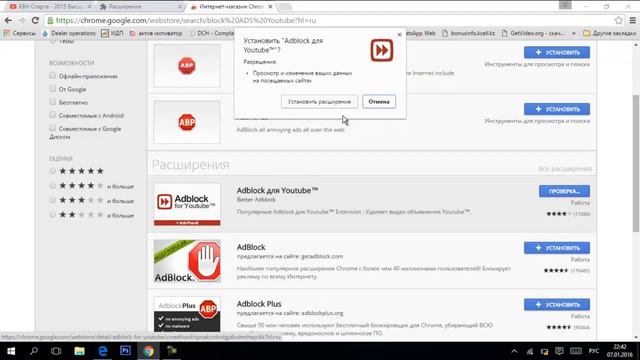Install the app described 'AdBlock all annoying ads'
Viewport: 640px width, 360px height.
[x=557, y=109]
